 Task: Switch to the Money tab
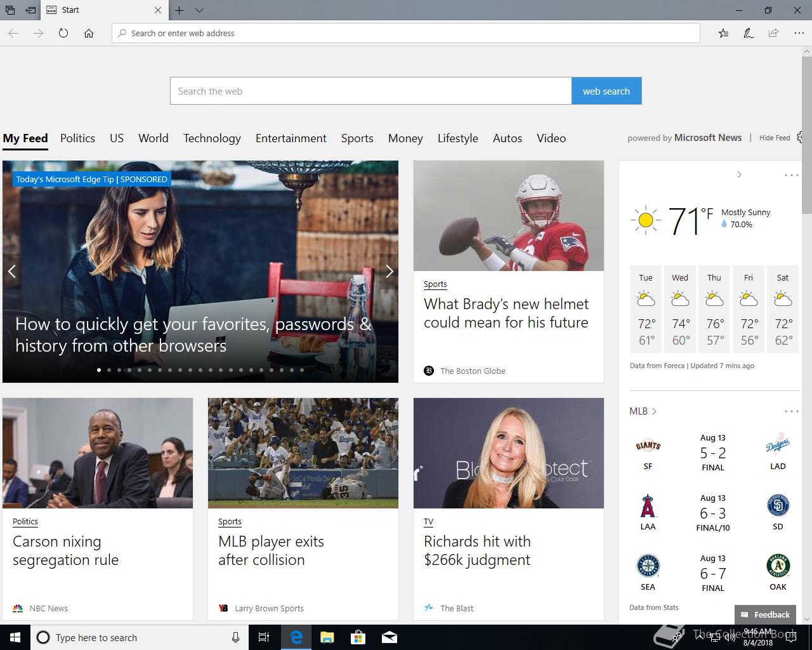405,138
